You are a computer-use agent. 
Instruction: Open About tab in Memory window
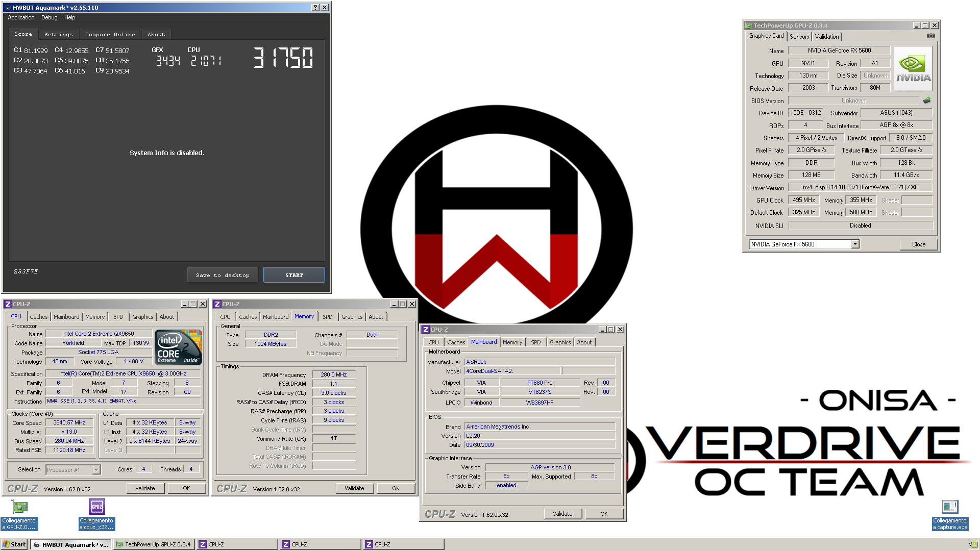[376, 317]
